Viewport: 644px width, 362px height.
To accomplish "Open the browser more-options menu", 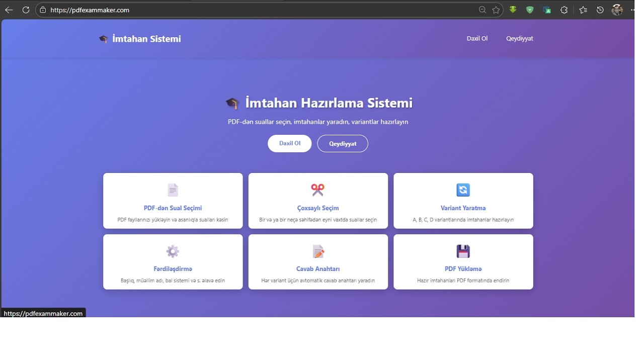I will pyautogui.click(x=632, y=10).
